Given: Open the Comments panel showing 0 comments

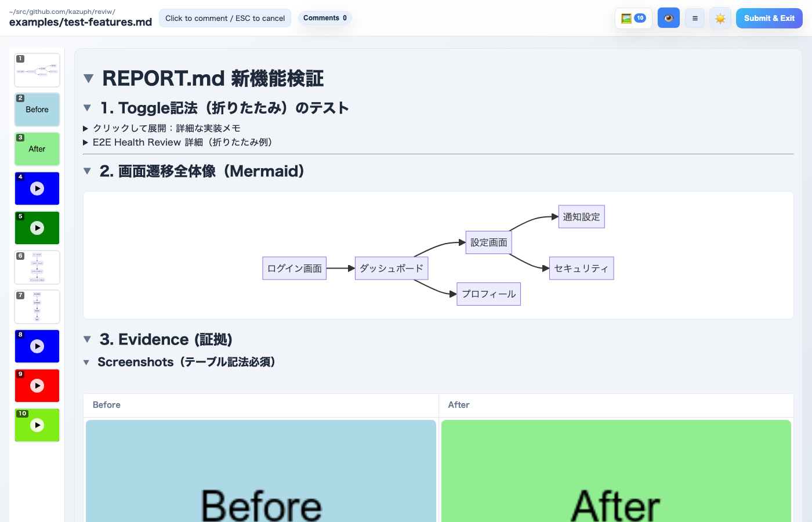Looking at the screenshot, I should [325, 18].
